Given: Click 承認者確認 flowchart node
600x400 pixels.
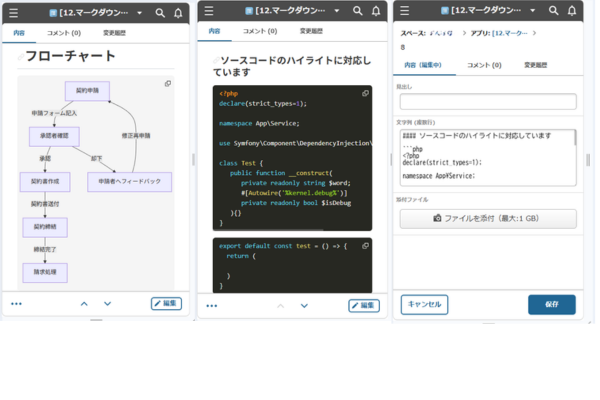Looking at the screenshot, I should click(54, 136).
